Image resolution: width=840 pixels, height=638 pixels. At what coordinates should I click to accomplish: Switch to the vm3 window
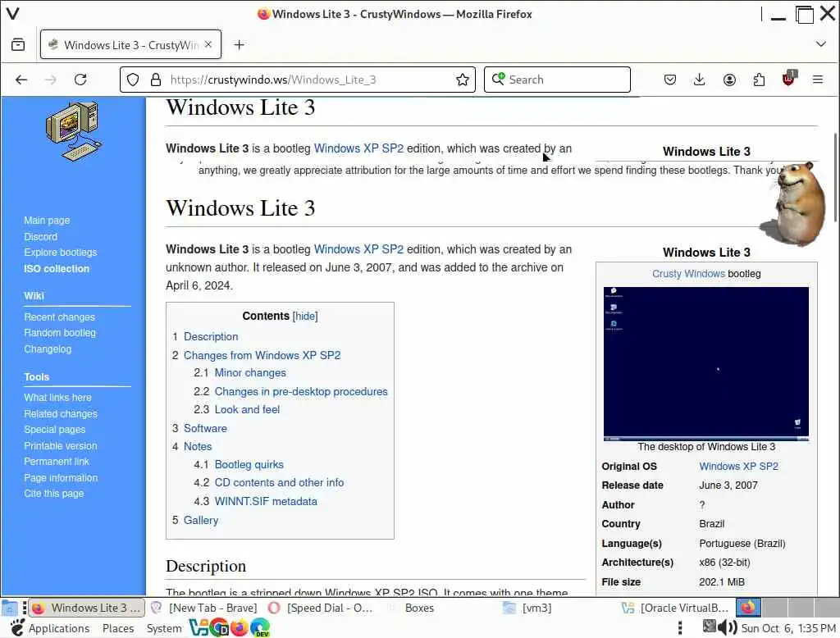(x=527, y=608)
